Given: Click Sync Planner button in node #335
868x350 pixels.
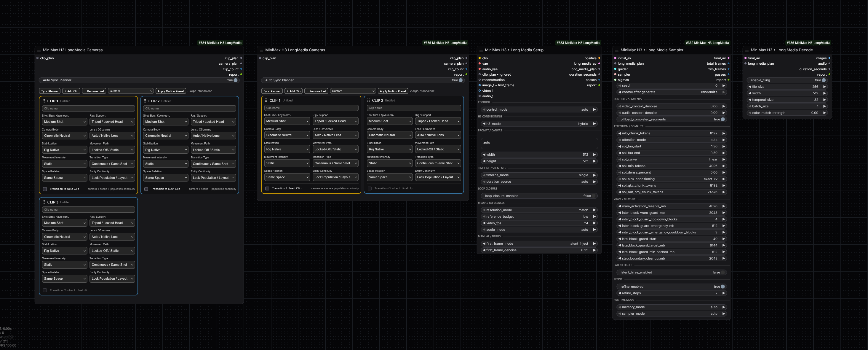Looking at the screenshot, I should [x=272, y=91].
